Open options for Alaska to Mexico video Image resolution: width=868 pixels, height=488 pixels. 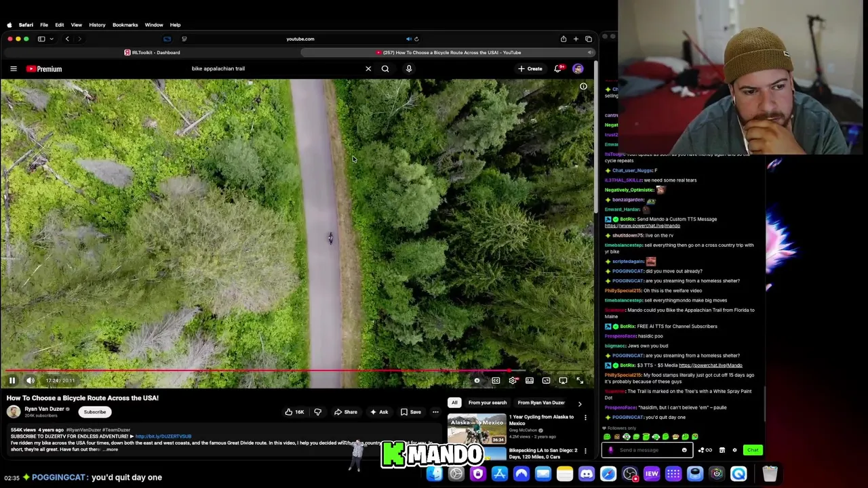point(585,418)
